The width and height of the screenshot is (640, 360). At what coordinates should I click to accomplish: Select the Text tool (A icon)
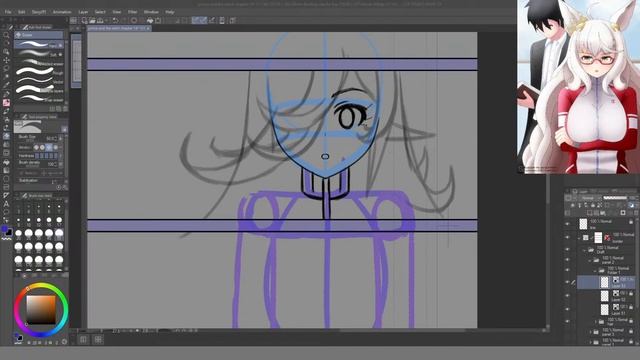coord(6,204)
